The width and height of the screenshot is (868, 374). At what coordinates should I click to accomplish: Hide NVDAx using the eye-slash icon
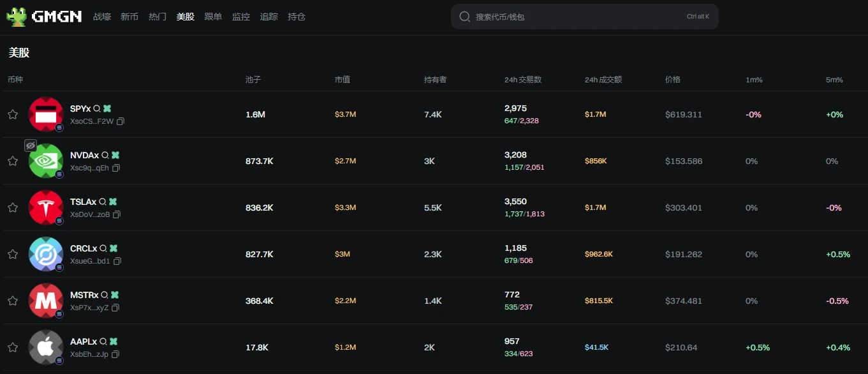30,145
